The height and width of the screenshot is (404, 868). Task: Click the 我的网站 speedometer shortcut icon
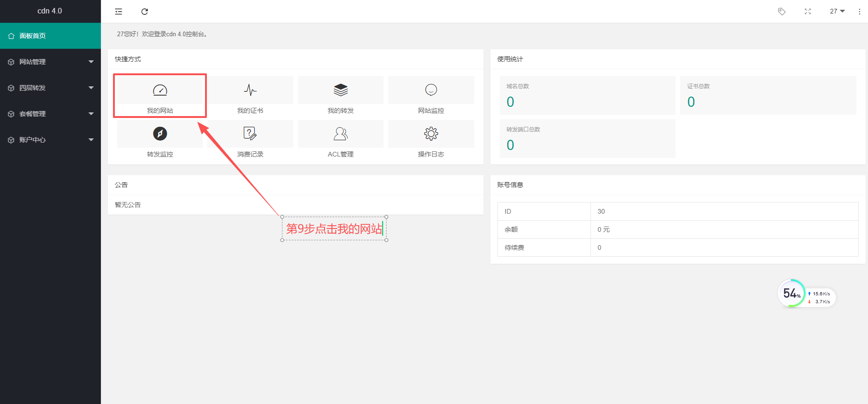point(160,90)
